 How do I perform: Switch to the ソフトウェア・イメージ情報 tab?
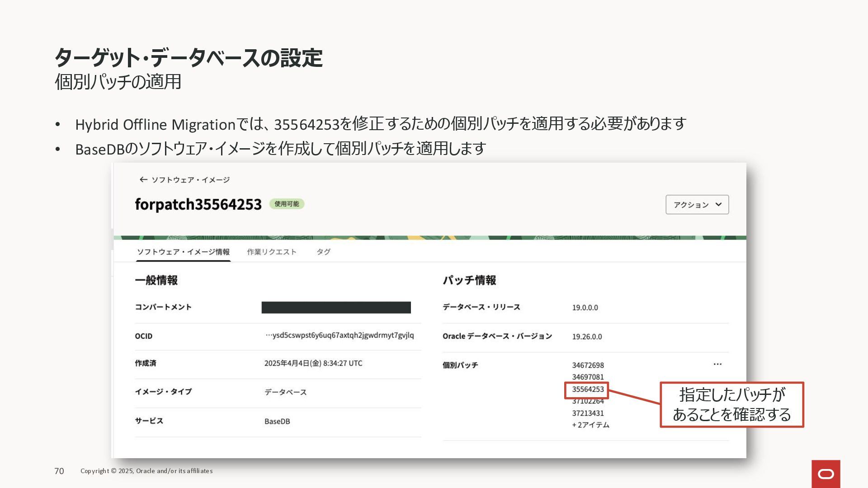click(x=183, y=252)
